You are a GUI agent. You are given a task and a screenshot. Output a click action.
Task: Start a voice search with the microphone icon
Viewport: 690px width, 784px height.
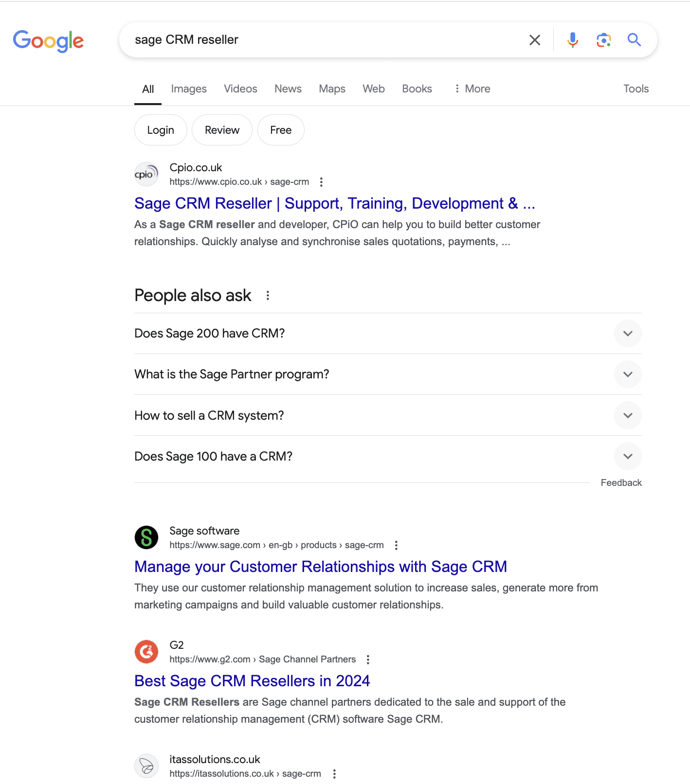click(x=573, y=40)
